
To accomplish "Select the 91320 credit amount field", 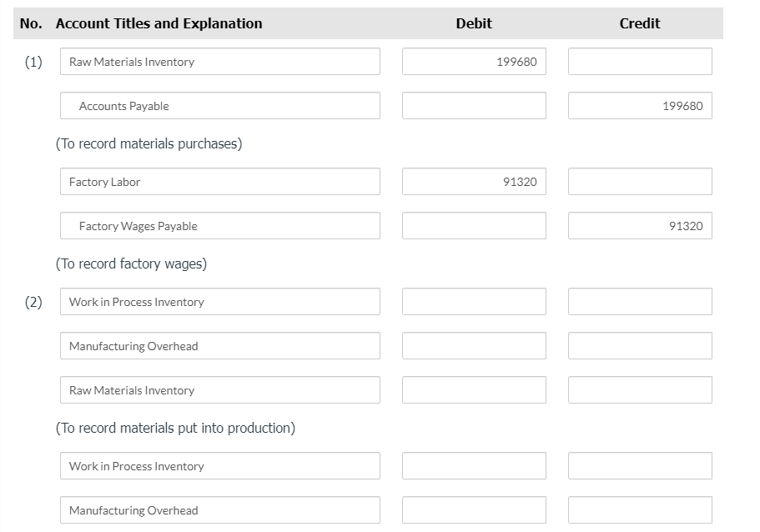I will point(640,225).
